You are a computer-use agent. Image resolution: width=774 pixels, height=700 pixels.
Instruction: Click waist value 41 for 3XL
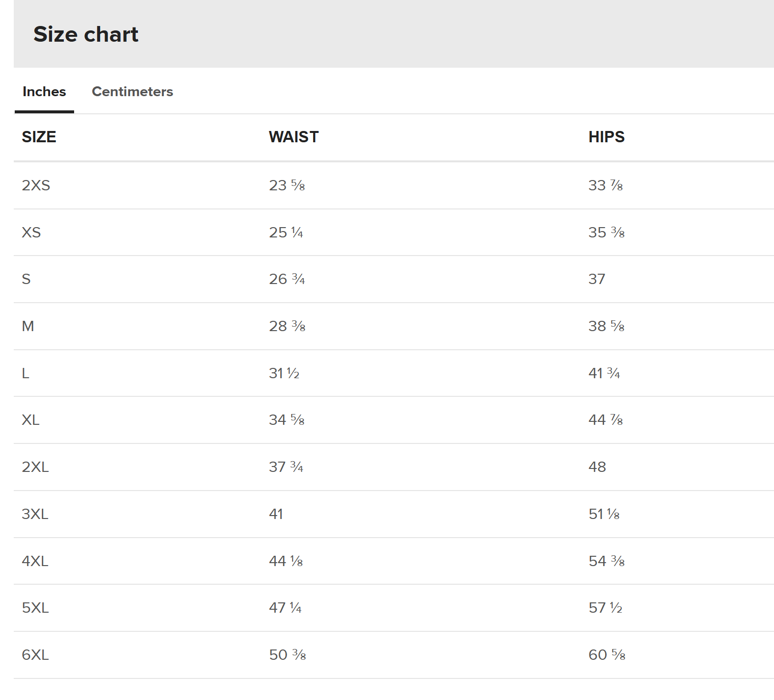pyautogui.click(x=276, y=514)
